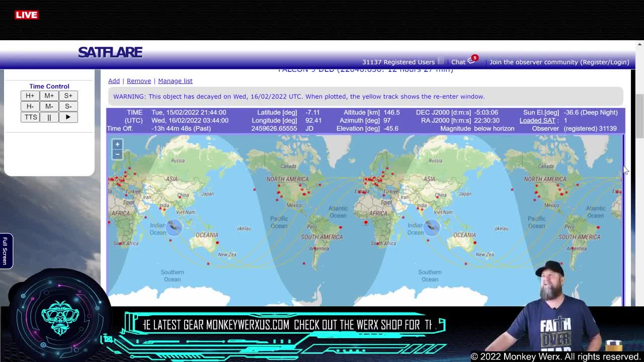Start time playback with play arrow

point(68,117)
